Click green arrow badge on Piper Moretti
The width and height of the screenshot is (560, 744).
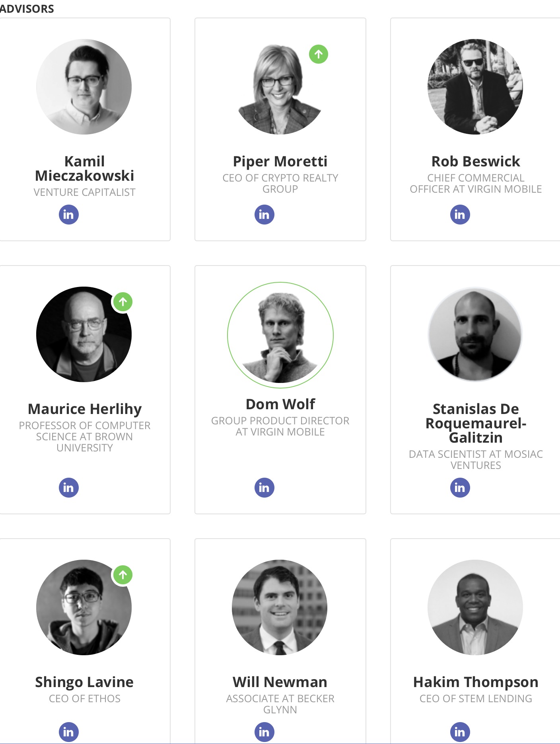[319, 54]
